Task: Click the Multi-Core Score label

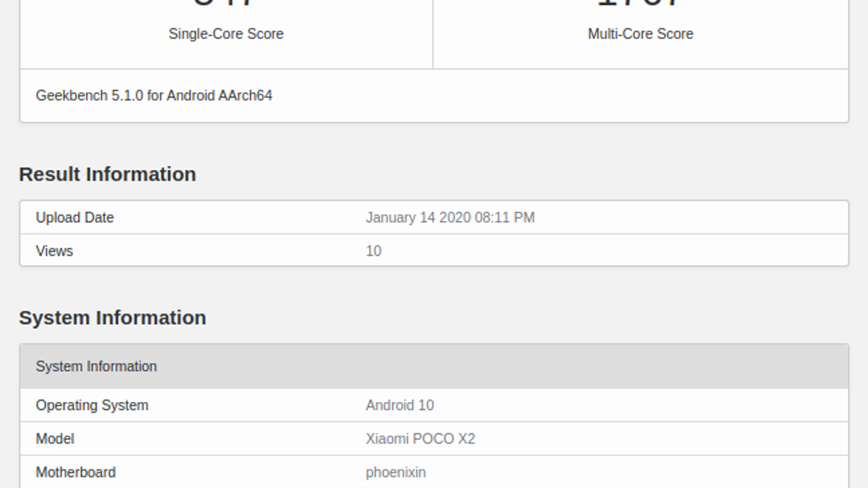Action: pyautogui.click(x=640, y=34)
